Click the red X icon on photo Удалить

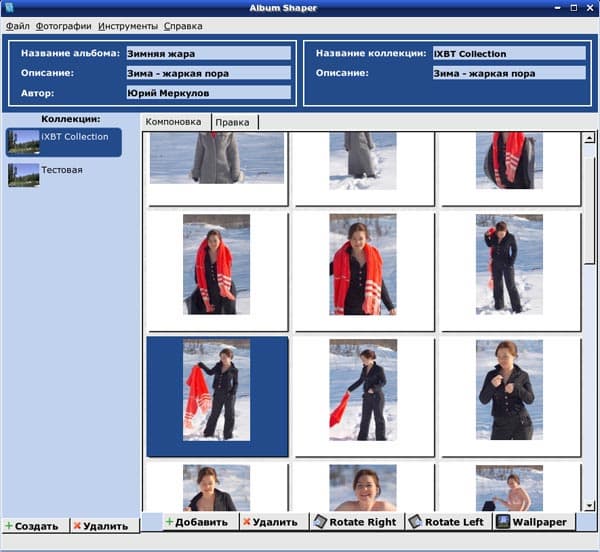click(247, 521)
